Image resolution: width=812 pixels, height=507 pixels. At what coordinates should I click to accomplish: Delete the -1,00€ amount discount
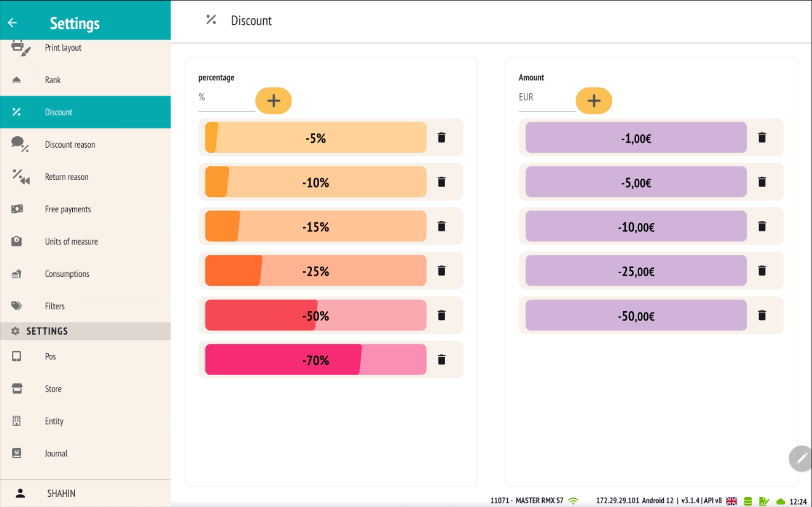(x=762, y=137)
